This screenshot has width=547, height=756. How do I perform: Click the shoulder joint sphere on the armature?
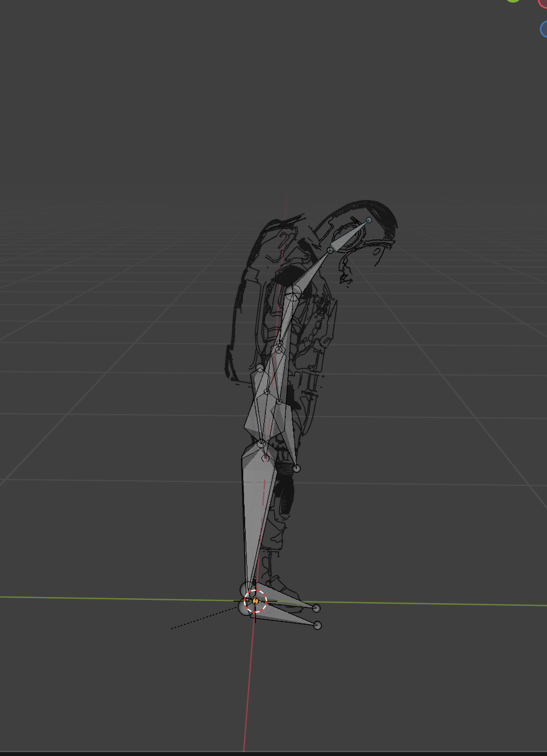point(292,293)
